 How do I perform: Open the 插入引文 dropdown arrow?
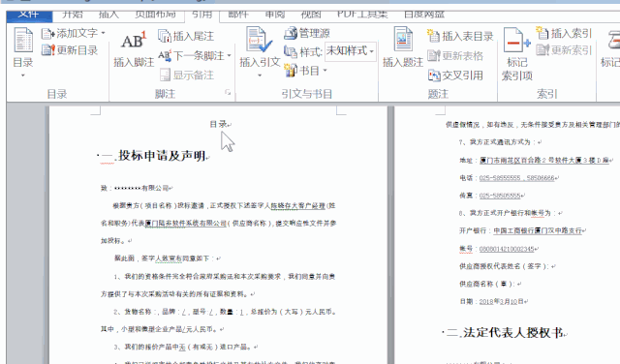[260, 75]
